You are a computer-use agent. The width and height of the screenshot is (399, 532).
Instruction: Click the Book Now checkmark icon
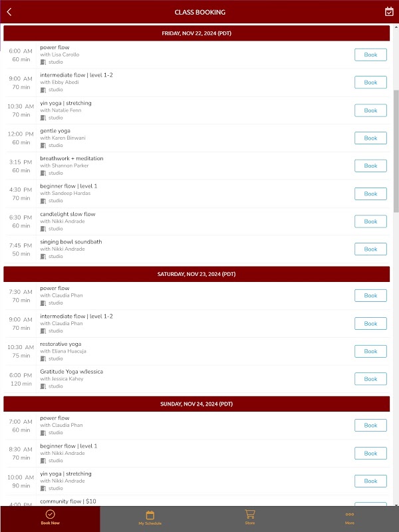(50, 514)
